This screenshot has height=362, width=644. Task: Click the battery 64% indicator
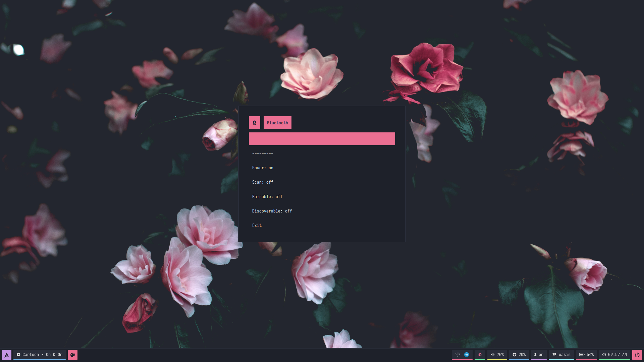tap(586, 355)
